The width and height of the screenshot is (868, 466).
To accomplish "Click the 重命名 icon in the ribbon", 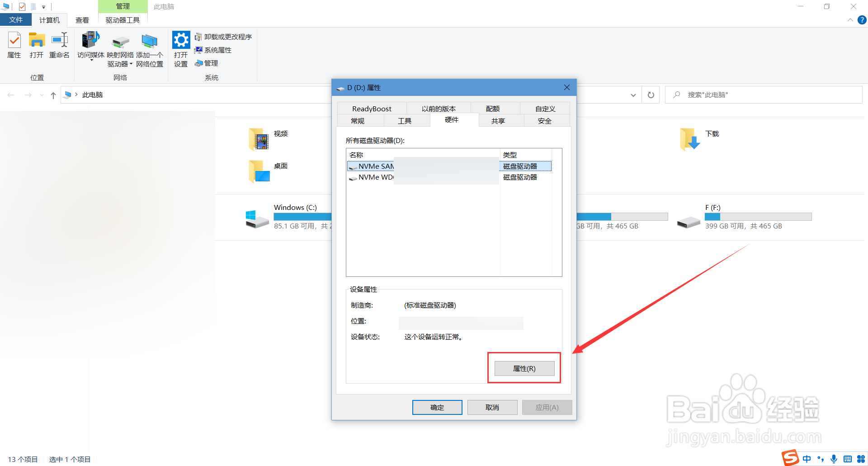I will coord(59,45).
